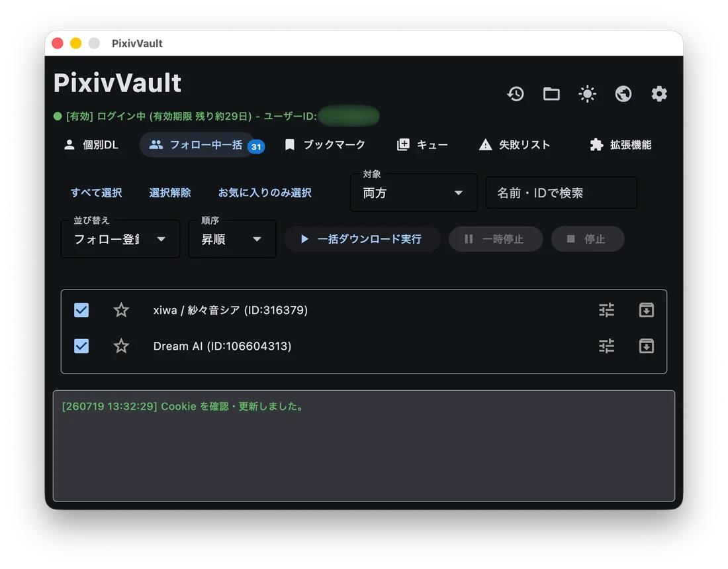This screenshot has height=569, width=728.
Task: Switch to the 個別DL tab
Action: pos(91,144)
